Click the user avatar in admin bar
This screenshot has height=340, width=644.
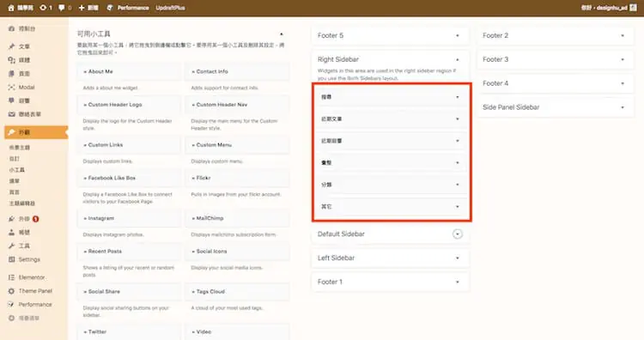click(633, 8)
